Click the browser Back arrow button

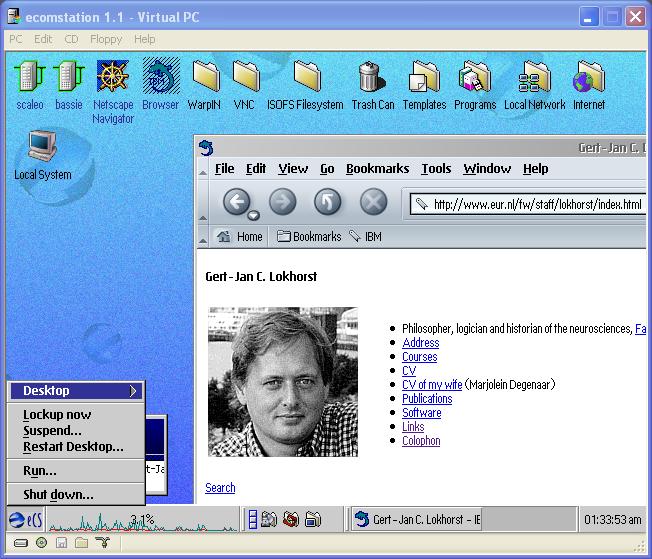coord(236,202)
